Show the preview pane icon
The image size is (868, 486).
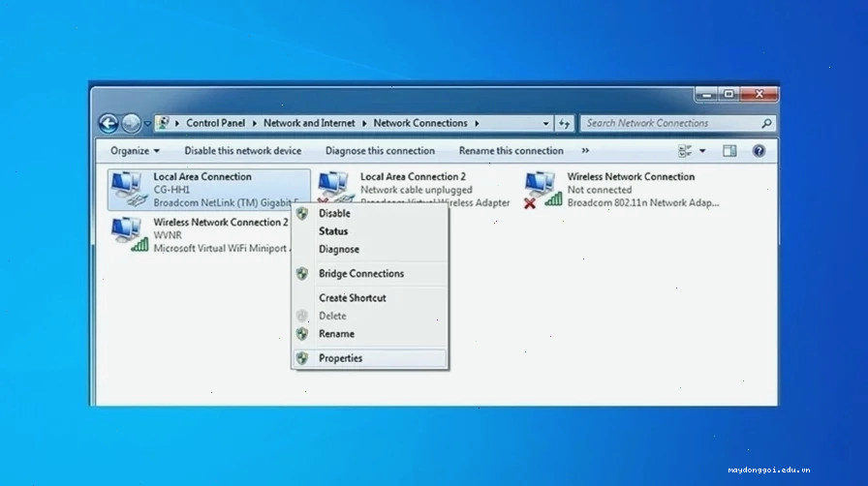729,151
